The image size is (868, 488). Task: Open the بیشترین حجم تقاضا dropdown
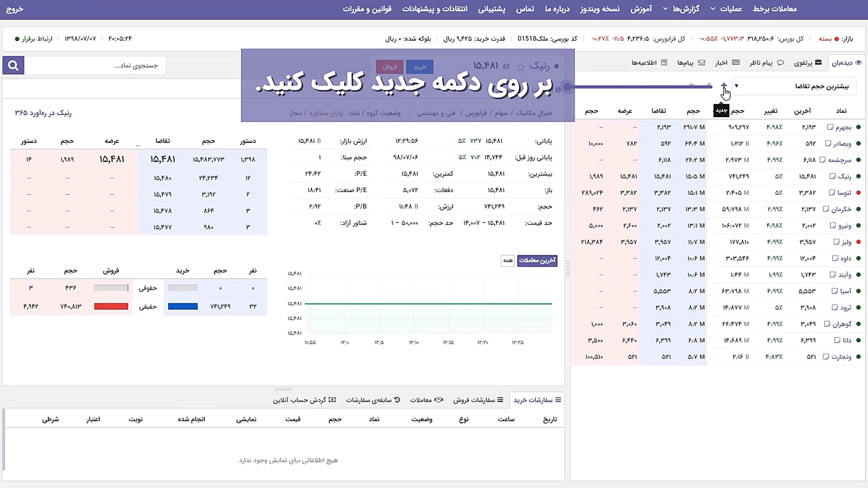click(793, 86)
